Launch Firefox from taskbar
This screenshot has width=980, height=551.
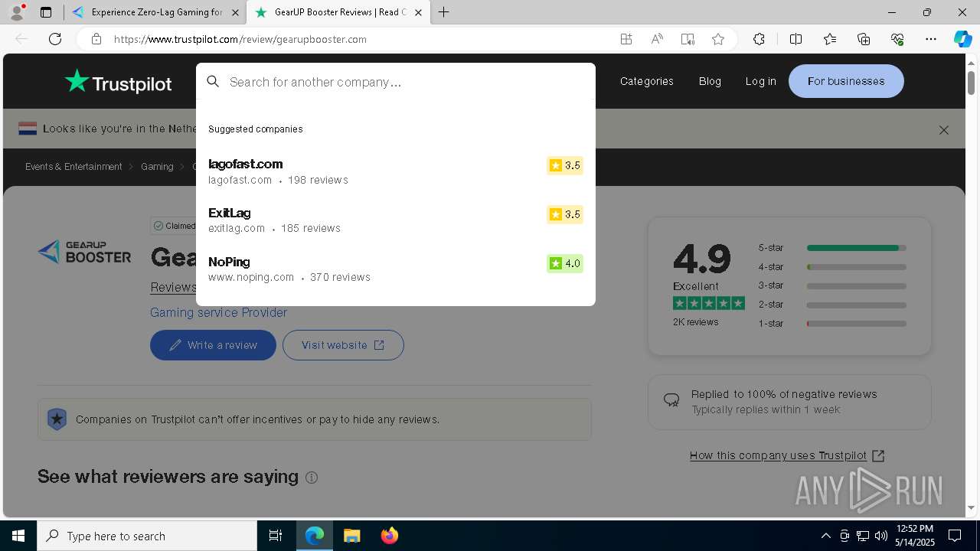pos(389,536)
